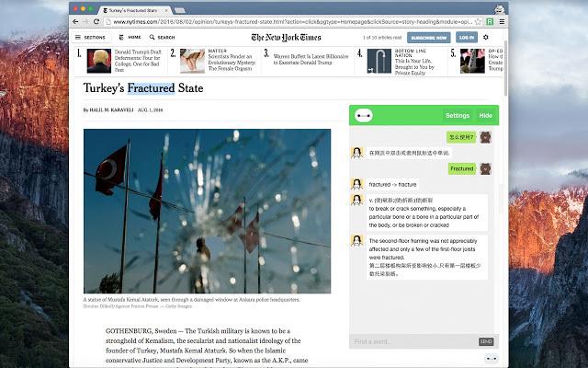Click The New York Times logo
588x368 pixels.
tap(286, 37)
